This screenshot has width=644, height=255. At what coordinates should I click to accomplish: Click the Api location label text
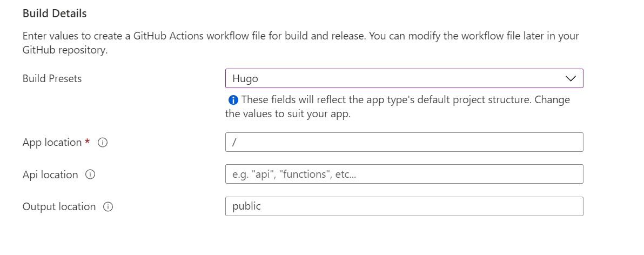point(50,175)
